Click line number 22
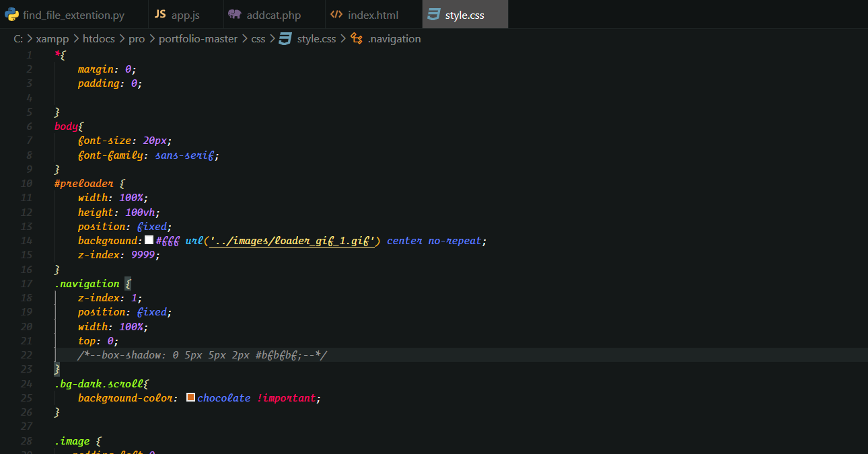Screen dimensions: 868x454 (x=27, y=355)
